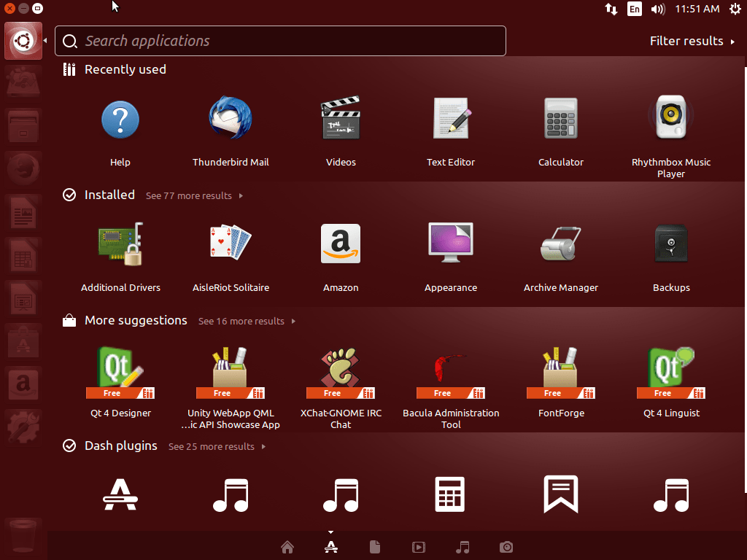The width and height of the screenshot is (747, 560).
Task: Expand See 77 more results for Installed
Action: tap(194, 195)
